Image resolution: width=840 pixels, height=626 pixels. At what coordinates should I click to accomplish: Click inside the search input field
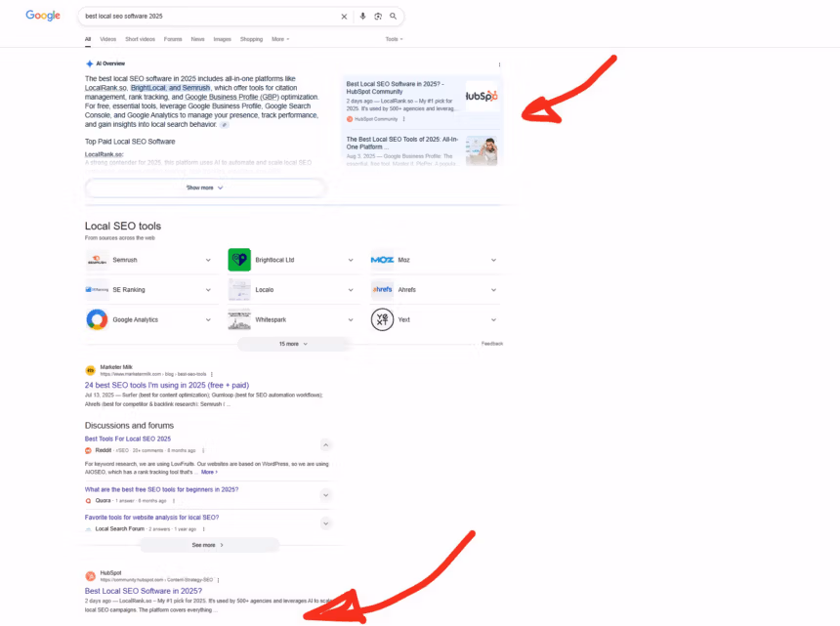[205, 17]
